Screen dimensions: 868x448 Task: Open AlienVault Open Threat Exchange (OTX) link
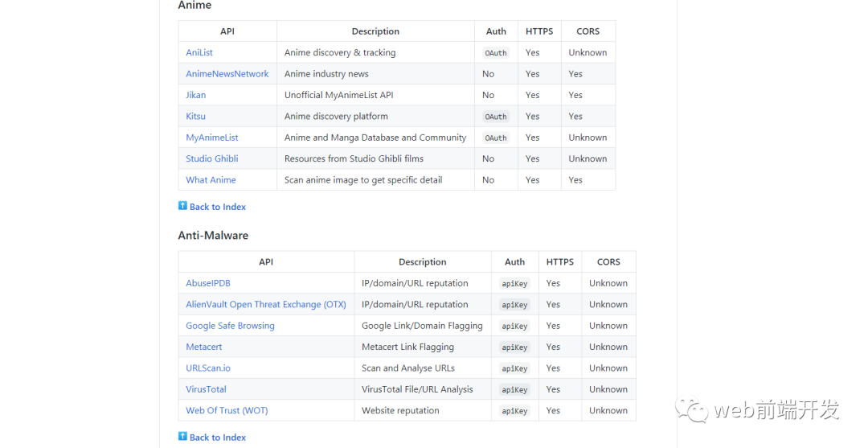point(266,305)
